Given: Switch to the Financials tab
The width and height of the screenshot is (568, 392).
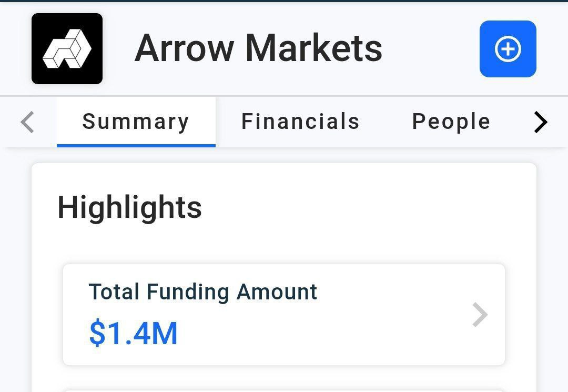Looking at the screenshot, I should [x=300, y=122].
